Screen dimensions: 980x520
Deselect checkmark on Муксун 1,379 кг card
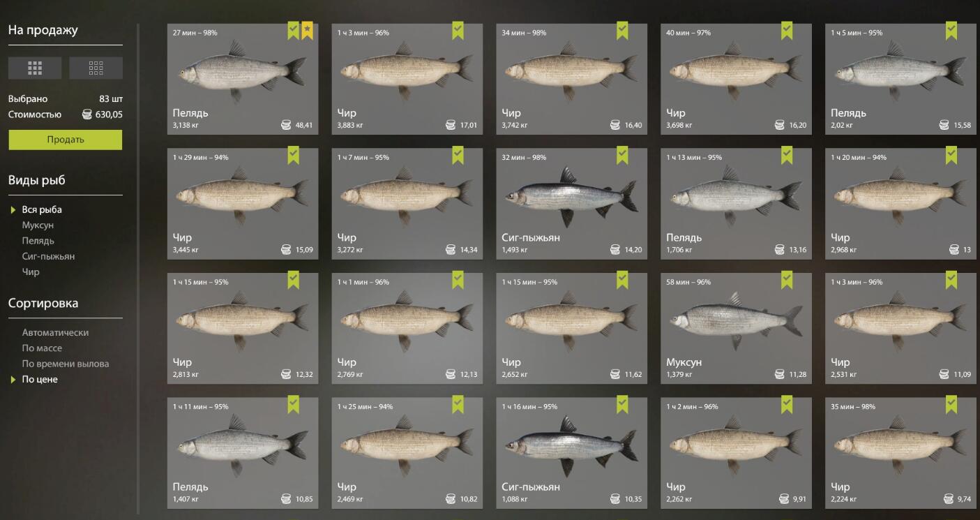(x=787, y=280)
